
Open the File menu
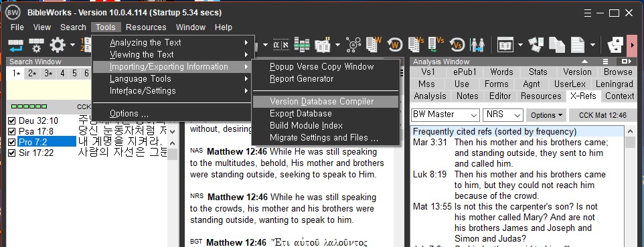coord(17,27)
